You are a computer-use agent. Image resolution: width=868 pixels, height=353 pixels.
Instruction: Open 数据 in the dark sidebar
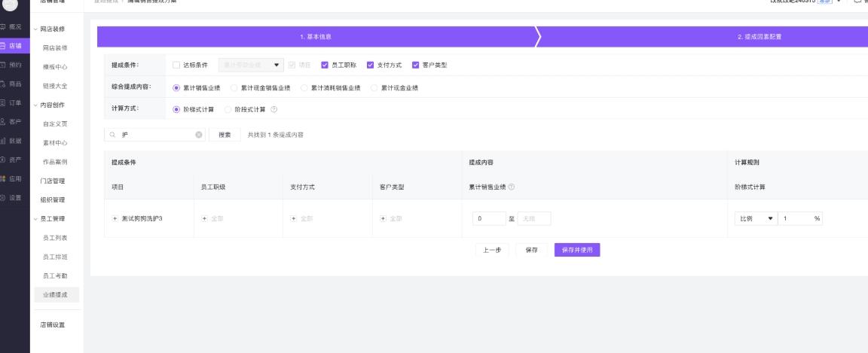tap(11, 141)
